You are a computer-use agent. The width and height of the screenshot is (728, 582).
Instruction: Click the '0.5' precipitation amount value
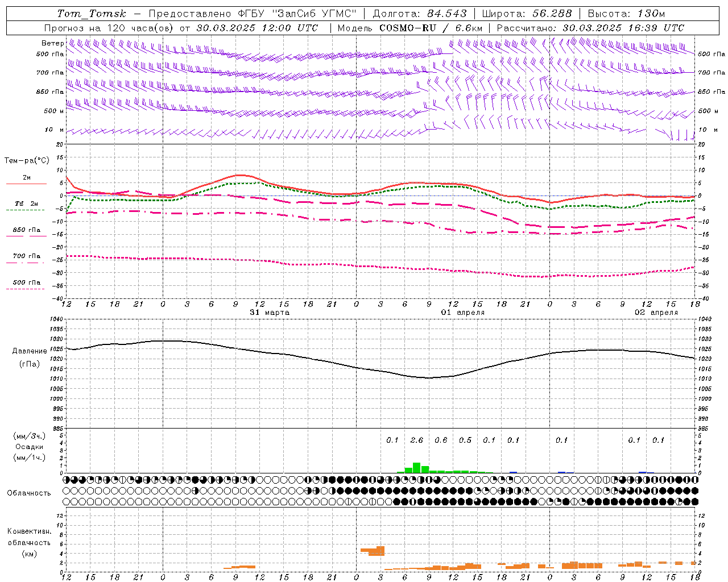coord(465,440)
